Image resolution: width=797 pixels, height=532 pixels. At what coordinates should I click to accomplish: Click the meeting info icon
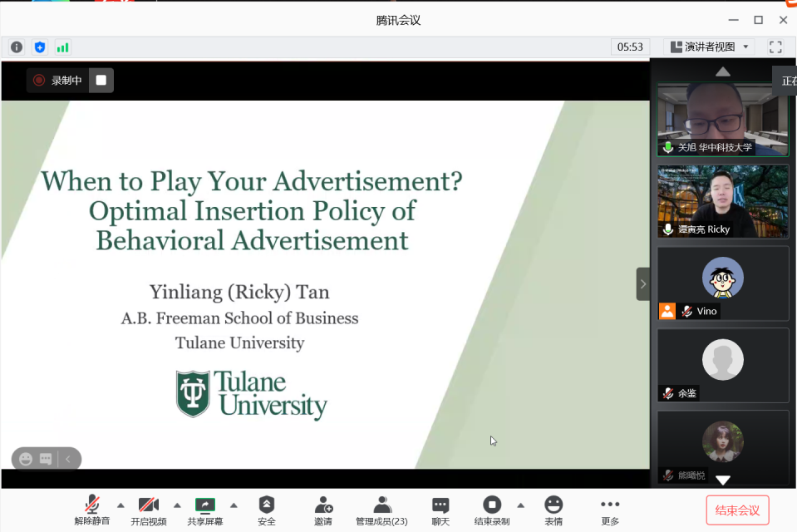(x=17, y=47)
